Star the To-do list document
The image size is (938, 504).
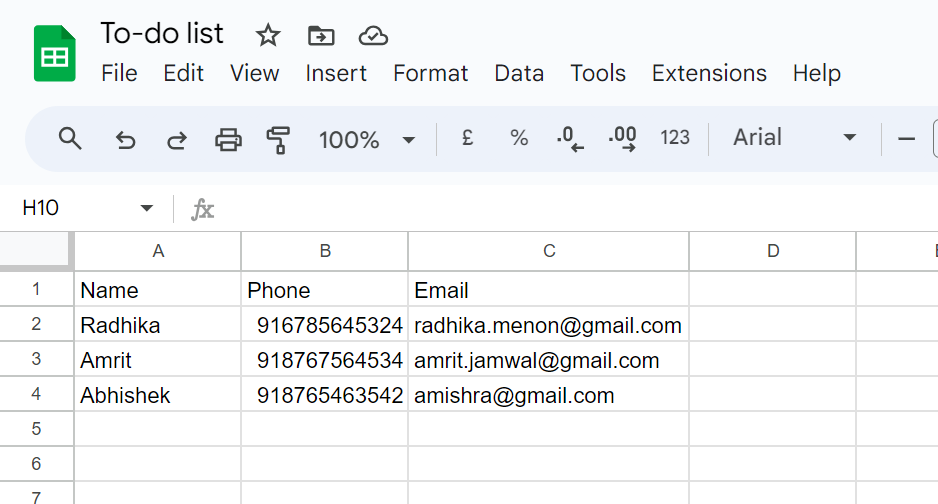268,36
